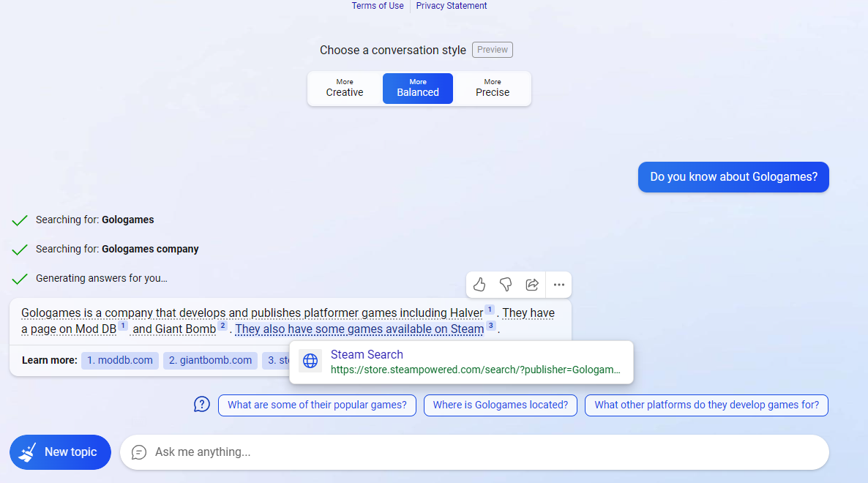The height and width of the screenshot is (483, 868).
Task: Ask 'Where is Gologames located?'
Action: point(501,405)
